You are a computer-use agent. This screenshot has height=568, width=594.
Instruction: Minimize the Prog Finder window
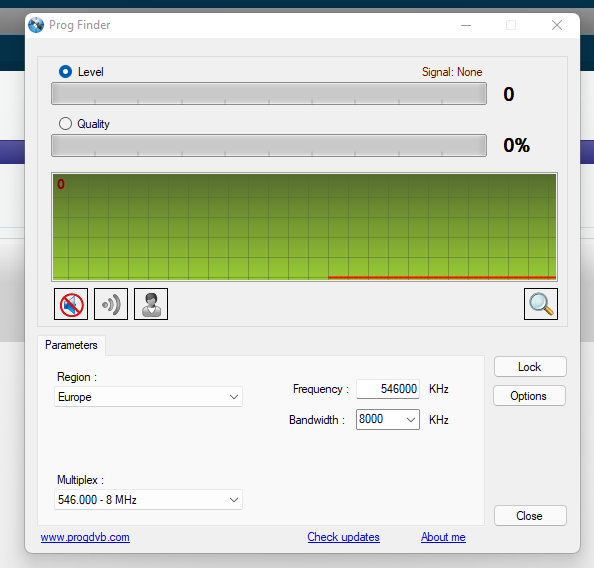pos(466,25)
